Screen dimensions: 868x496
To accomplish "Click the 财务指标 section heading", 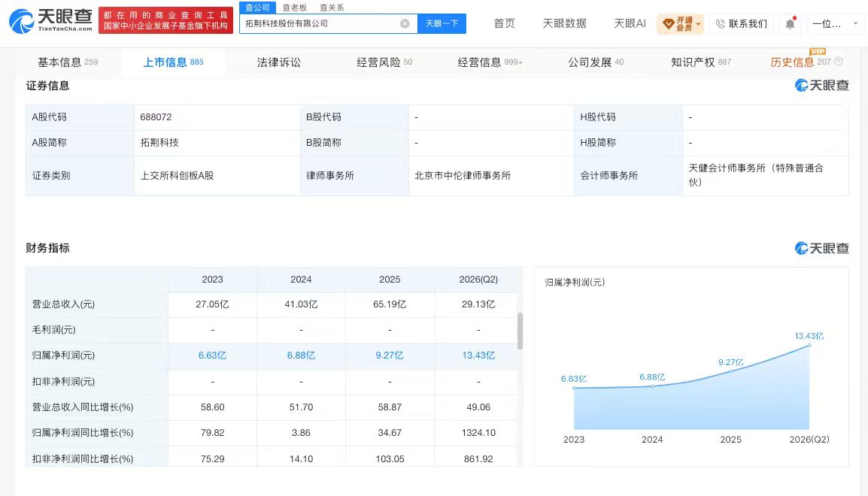I will [x=47, y=248].
